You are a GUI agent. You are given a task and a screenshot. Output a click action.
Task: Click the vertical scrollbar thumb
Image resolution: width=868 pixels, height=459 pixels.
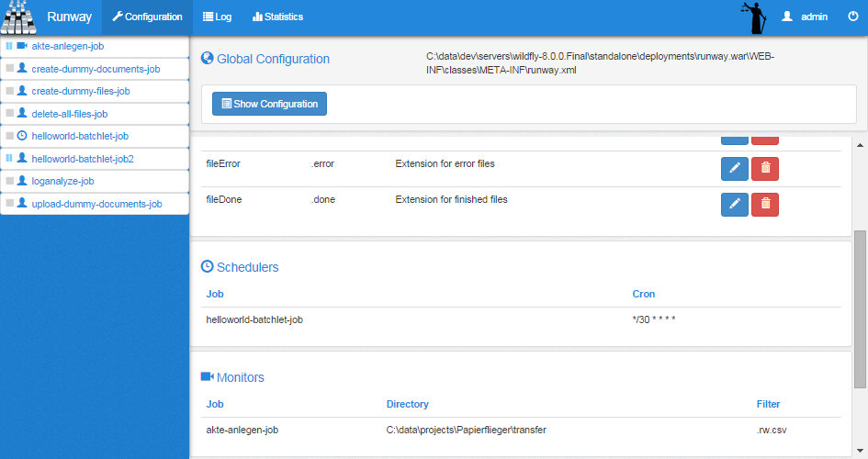tap(861, 309)
